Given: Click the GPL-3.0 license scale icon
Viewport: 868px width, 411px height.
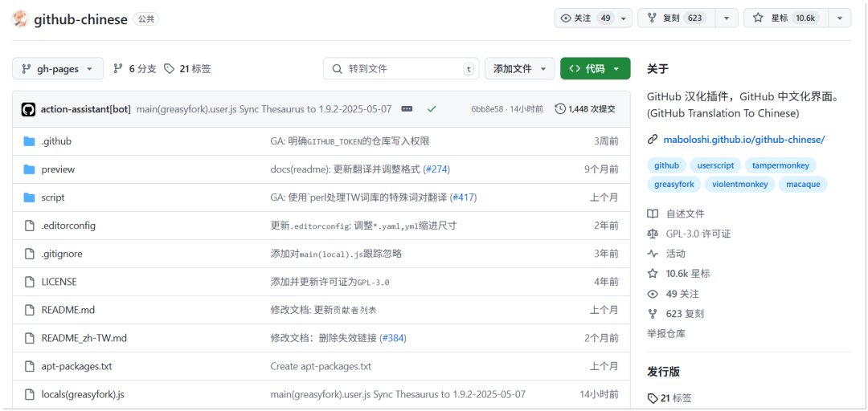Looking at the screenshot, I should tap(653, 234).
